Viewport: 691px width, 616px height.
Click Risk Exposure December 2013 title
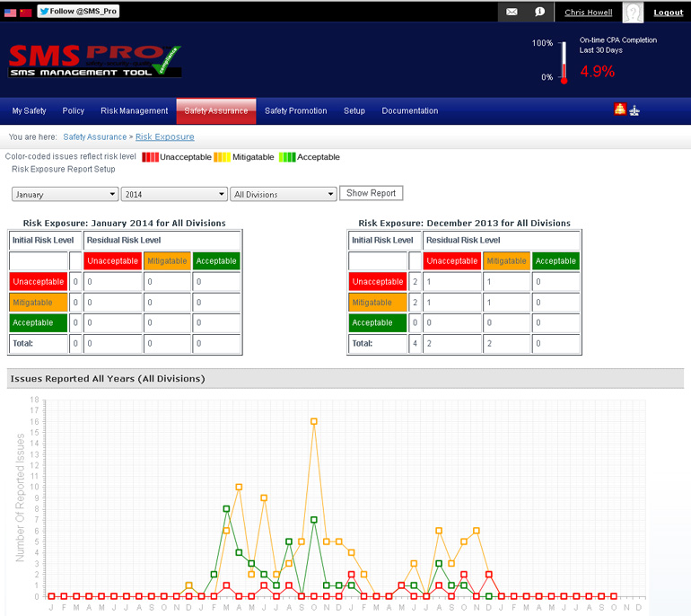465,223
